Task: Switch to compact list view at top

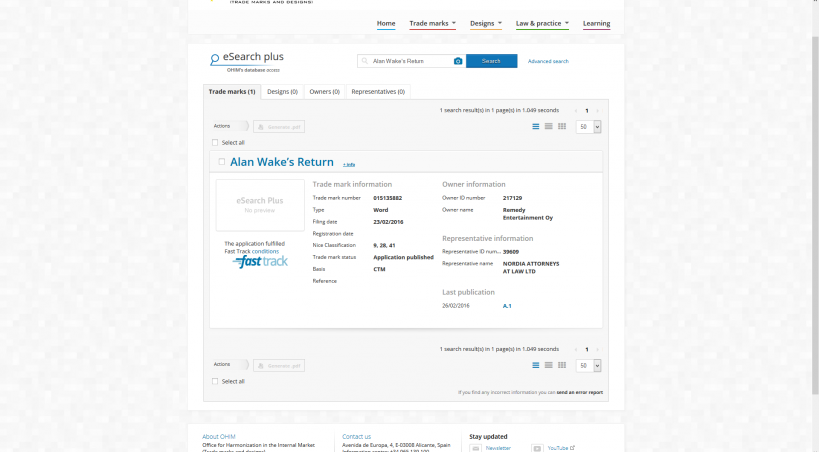Action: click(549, 127)
